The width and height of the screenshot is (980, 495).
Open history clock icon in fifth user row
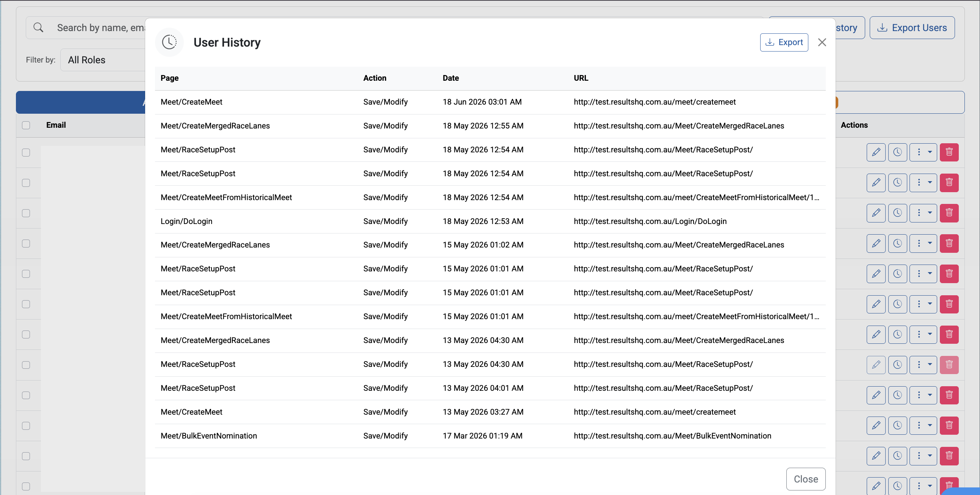coord(897,274)
